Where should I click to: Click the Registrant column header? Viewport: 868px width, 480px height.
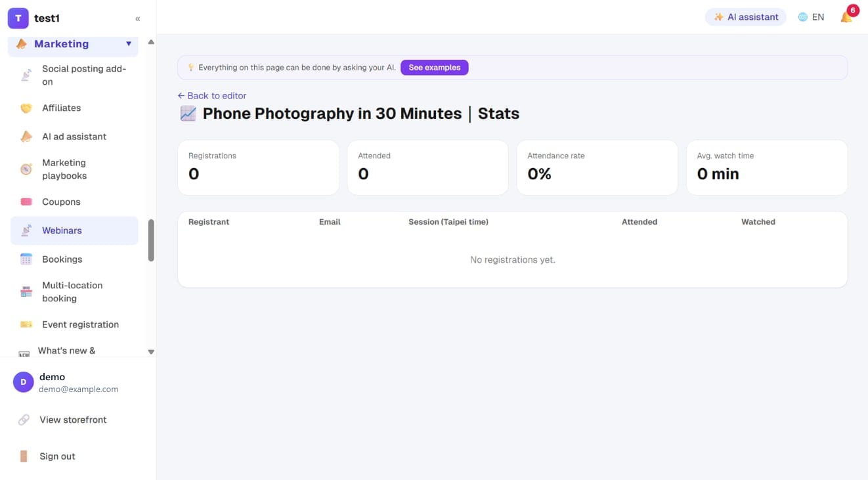coord(209,222)
